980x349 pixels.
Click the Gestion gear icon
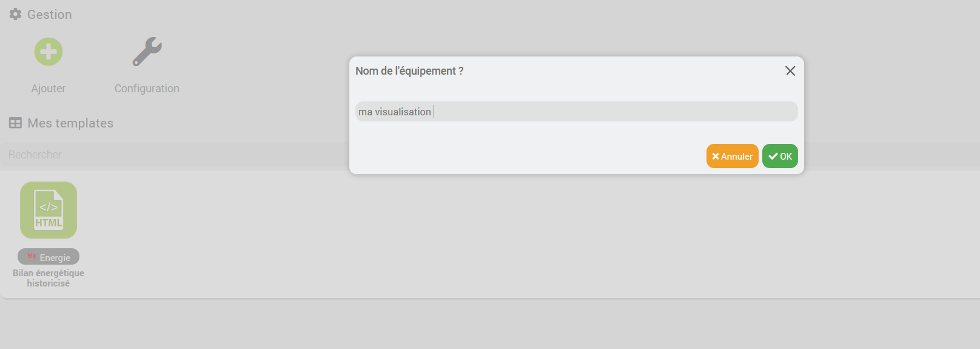[16, 14]
